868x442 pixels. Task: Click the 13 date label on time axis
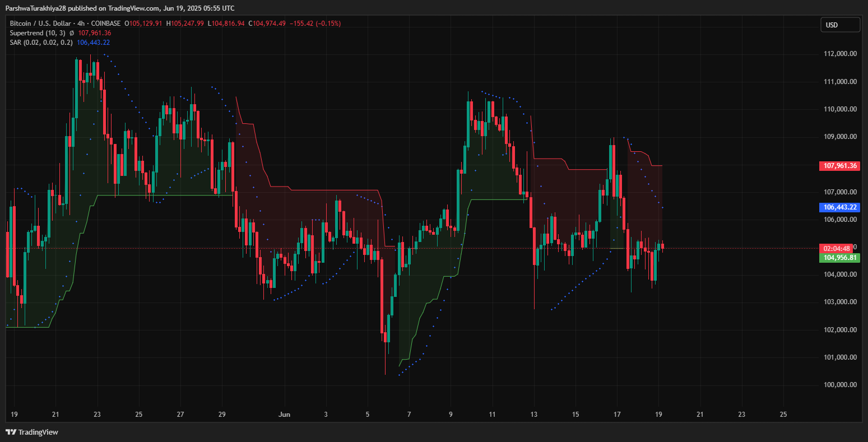pos(534,415)
